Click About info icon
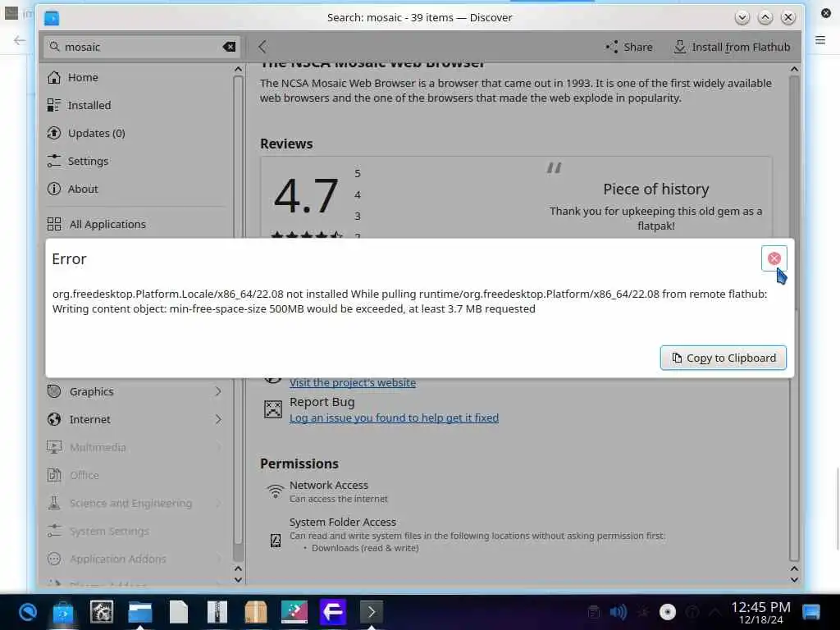This screenshot has width=840, height=630. pos(54,189)
